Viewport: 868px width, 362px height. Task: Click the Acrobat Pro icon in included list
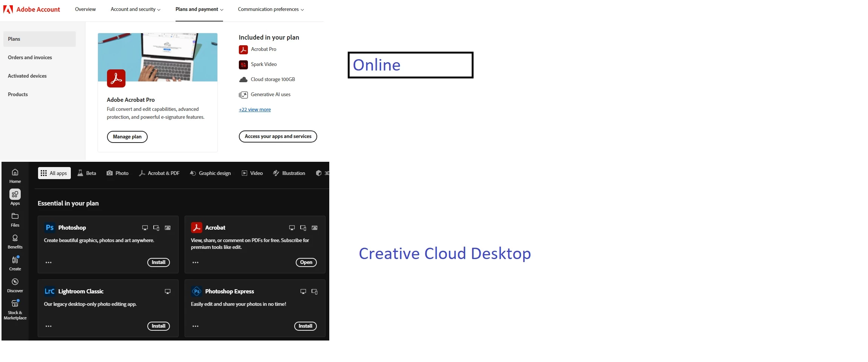[x=243, y=49]
